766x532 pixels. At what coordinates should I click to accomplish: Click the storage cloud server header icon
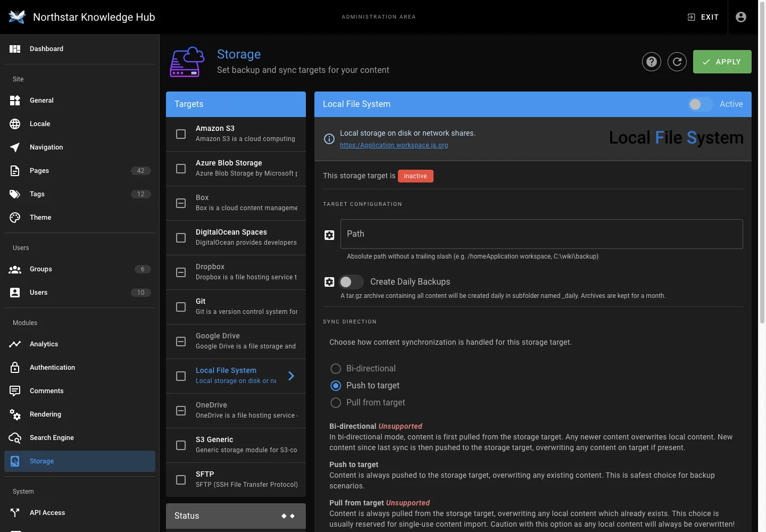pos(187,62)
